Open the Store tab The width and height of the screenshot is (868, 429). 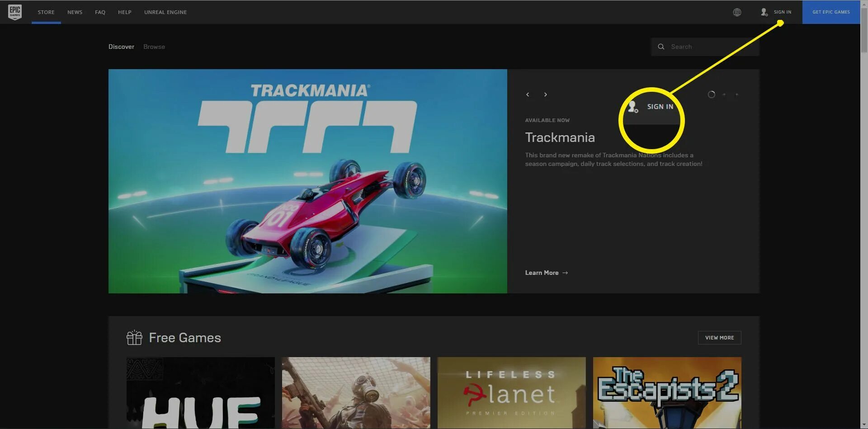pyautogui.click(x=46, y=12)
